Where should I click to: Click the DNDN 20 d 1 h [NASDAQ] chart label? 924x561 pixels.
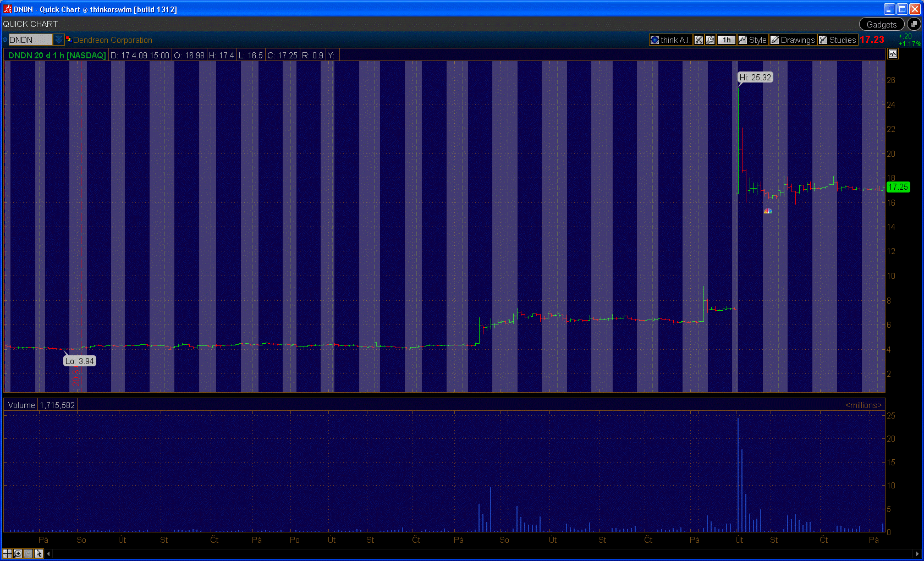tap(57, 55)
